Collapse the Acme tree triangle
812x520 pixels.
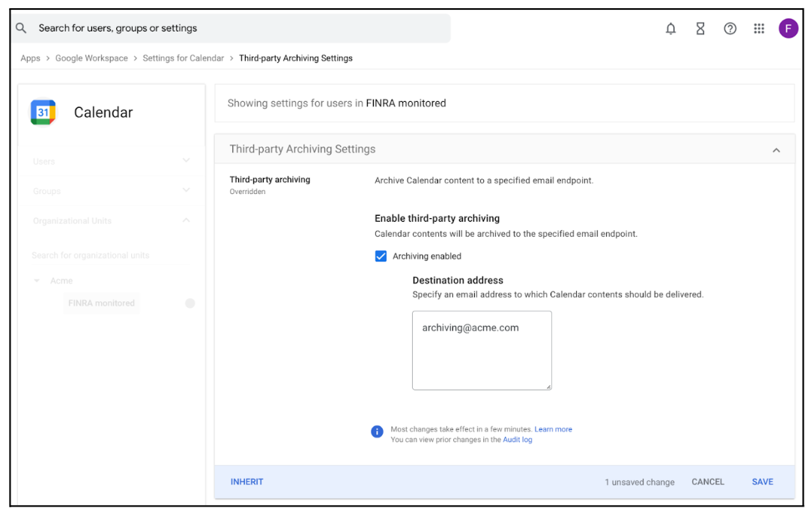pyautogui.click(x=37, y=281)
